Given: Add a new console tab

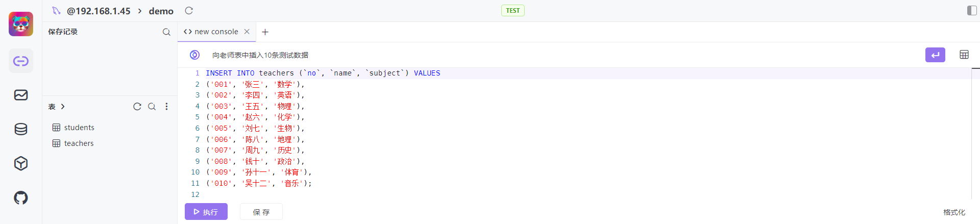Looking at the screenshot, I should [x=265, y=32].
